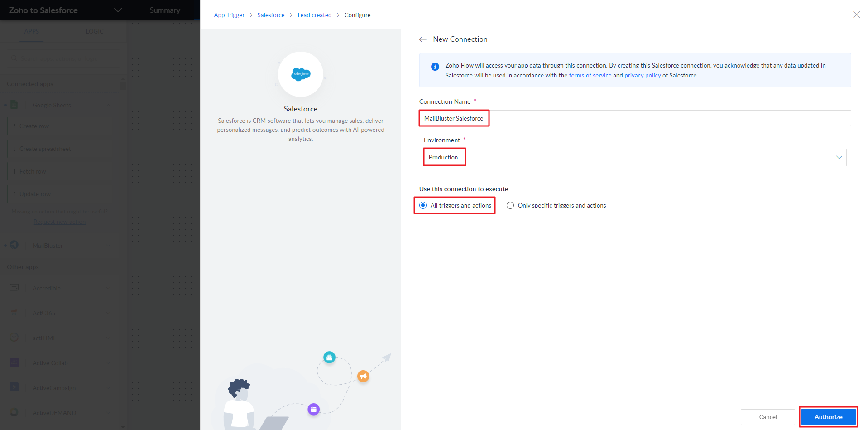Select Only specific triggers and actions
The height and width of the screenshot is (430, 868).
pyautogui.click(x=510, y=205)
